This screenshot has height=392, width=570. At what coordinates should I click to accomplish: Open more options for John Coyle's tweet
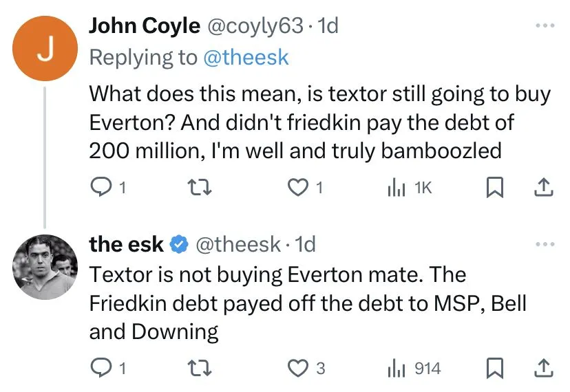pos(544,25)
